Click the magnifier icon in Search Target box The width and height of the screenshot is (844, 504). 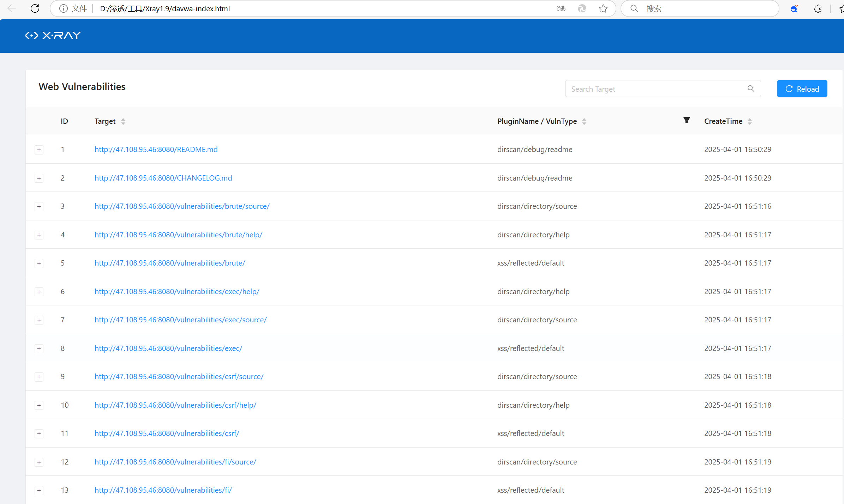[751, 89]
